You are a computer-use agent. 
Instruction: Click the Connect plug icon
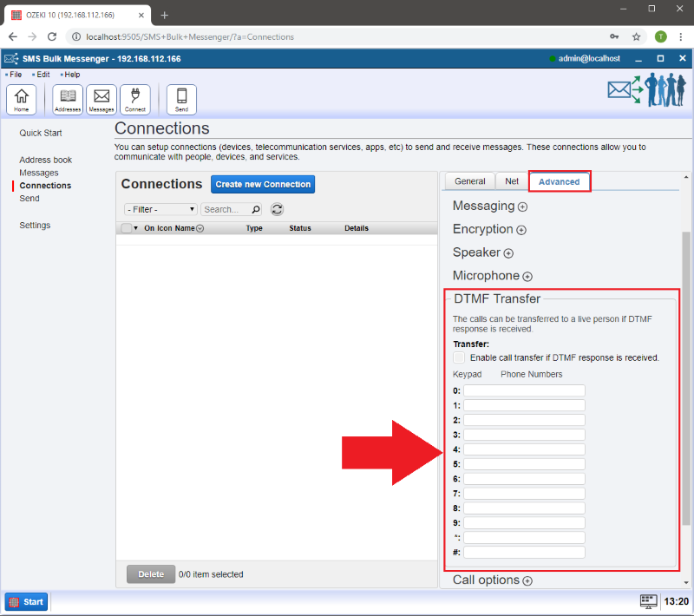tap(134, 99)
